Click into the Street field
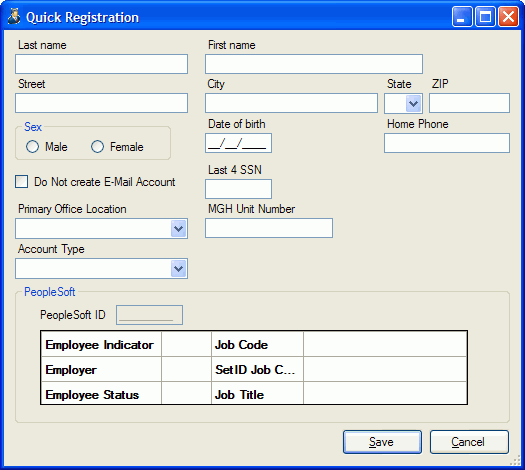The width and height of the screenshot is (525, 470). [101, 103]
